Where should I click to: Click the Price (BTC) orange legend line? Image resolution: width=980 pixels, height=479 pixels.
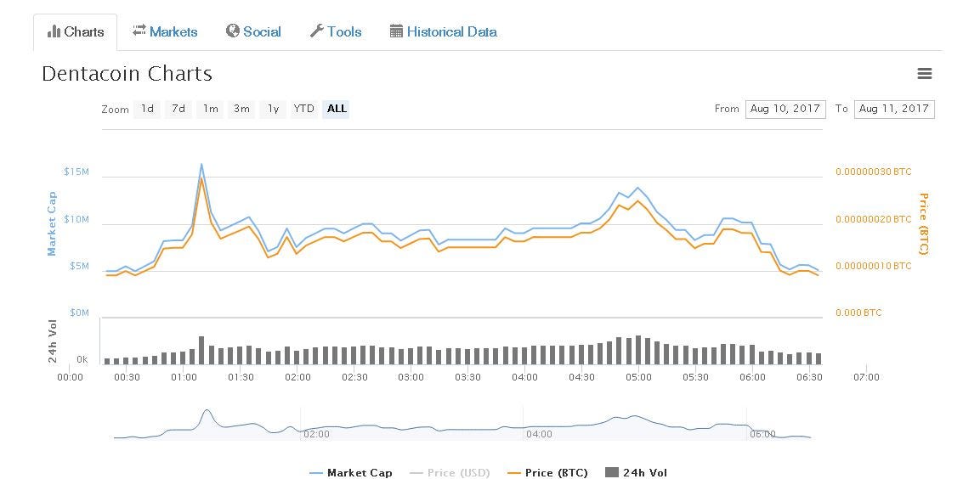click(513, 473)
